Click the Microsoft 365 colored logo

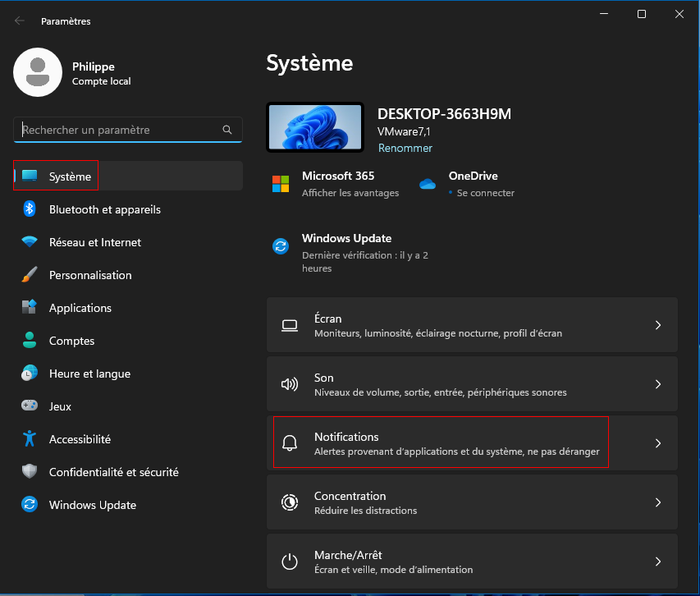pos(281,184)
